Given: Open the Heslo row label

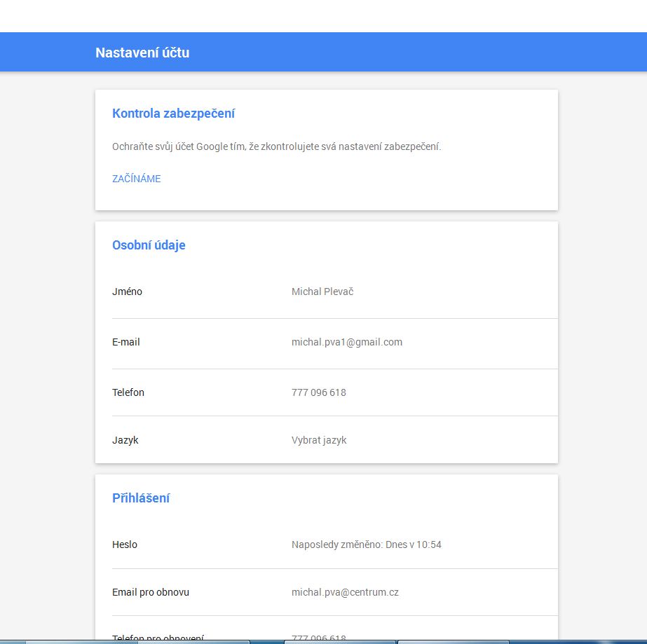Looking at the screenshot, I should coord(125,544).
